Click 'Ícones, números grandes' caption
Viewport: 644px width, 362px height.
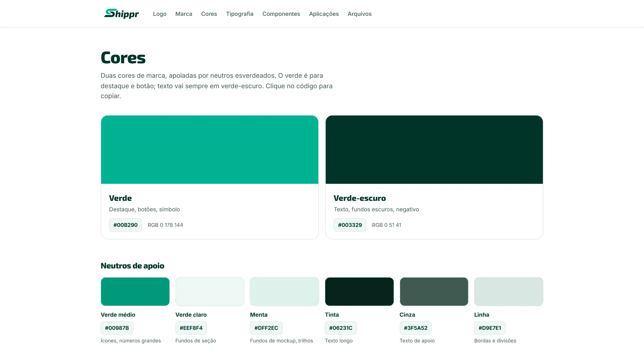[x=131, y=341]
